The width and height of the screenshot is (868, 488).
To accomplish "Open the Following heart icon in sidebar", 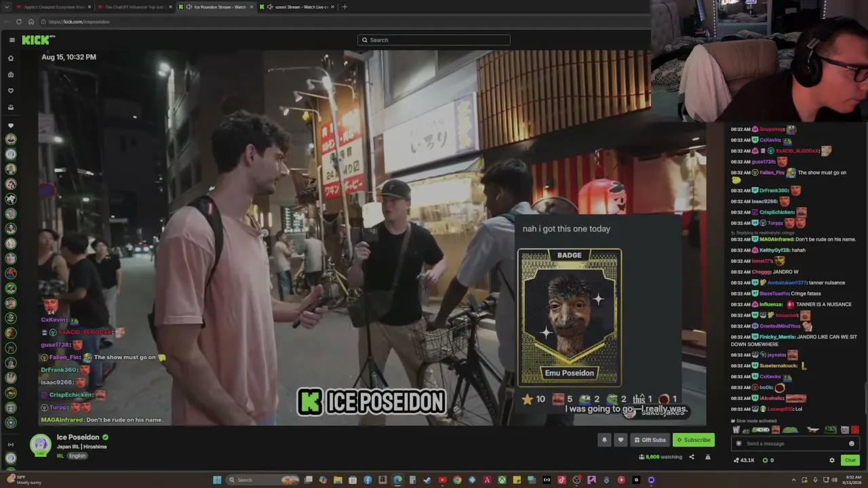I will pyautogui.click(x=11, y=91).
